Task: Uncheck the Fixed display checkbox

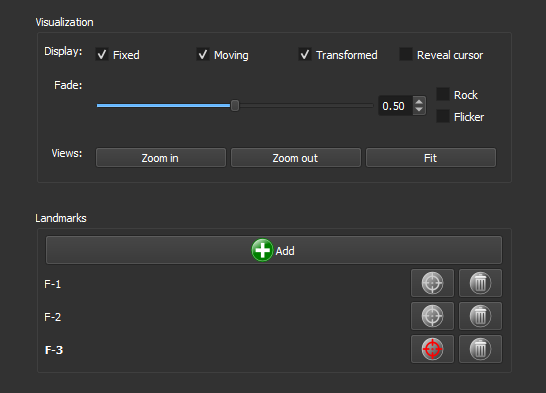Action: pyautogui.click(x=102, y=54)
